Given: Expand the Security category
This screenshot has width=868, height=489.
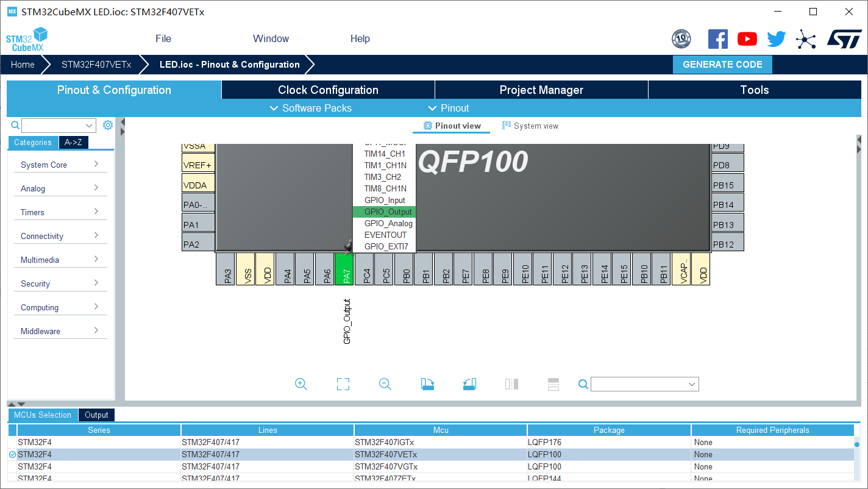Looking at the screenshot, I should [x=60, y=284].
